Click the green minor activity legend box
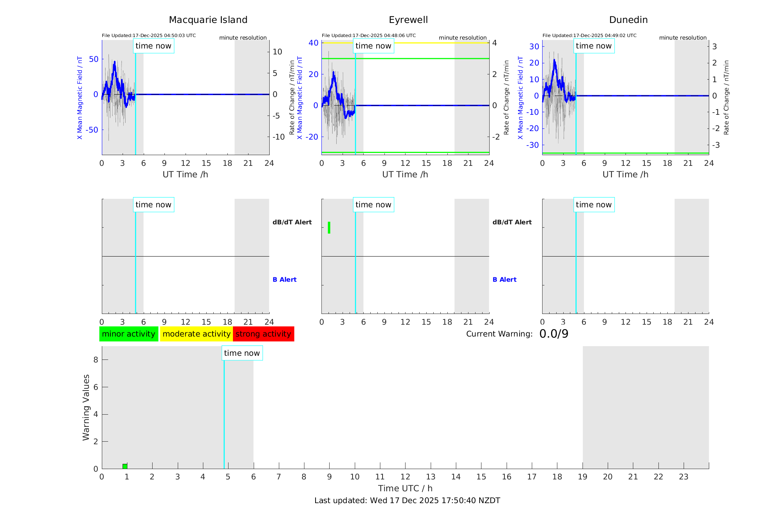 (129, 334)
